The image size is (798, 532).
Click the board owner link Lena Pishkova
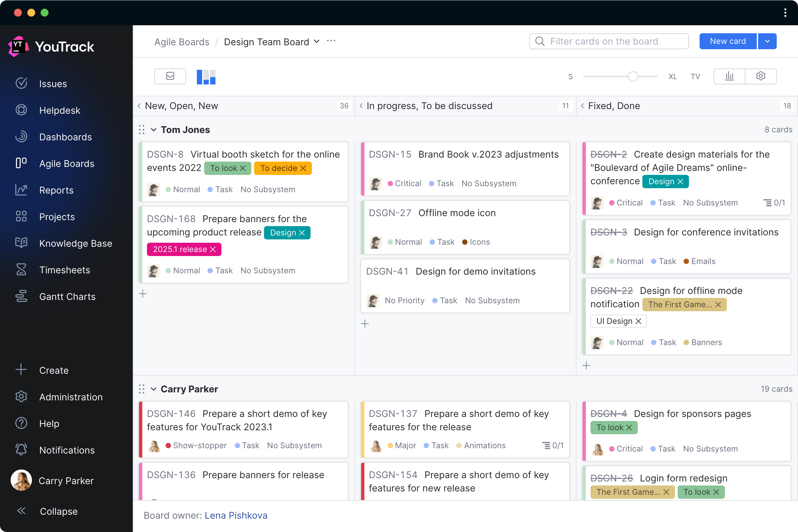pyautogui.click(x=236, y=515)
